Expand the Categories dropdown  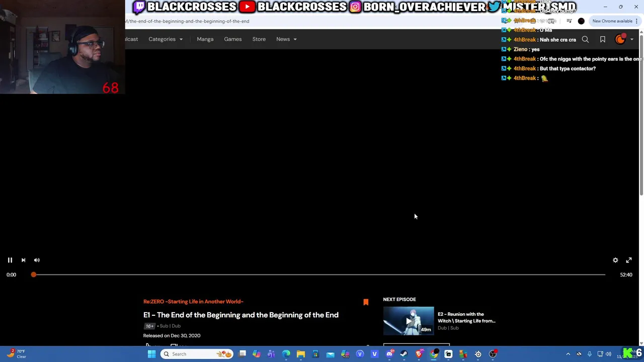pos(166,39)
